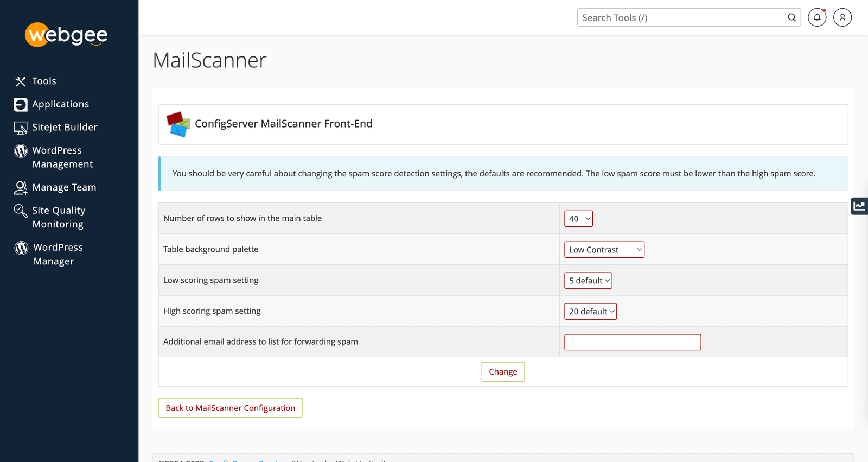Select Manage Team in the sidebar
Image resolution: width=868 pixels, height=462 pixels.
64,188
